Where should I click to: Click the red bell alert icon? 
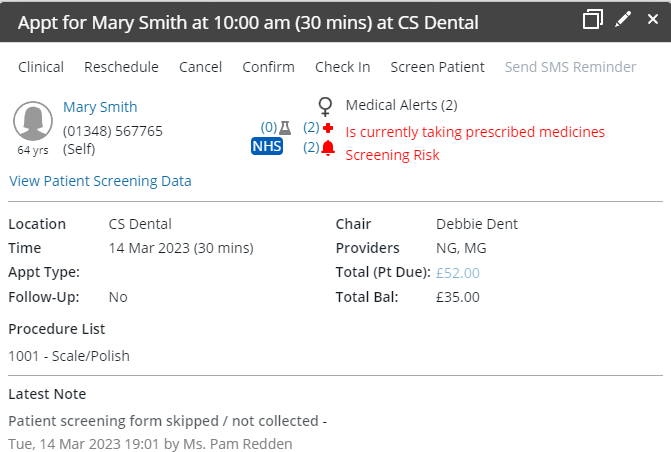tap(328, 148)
